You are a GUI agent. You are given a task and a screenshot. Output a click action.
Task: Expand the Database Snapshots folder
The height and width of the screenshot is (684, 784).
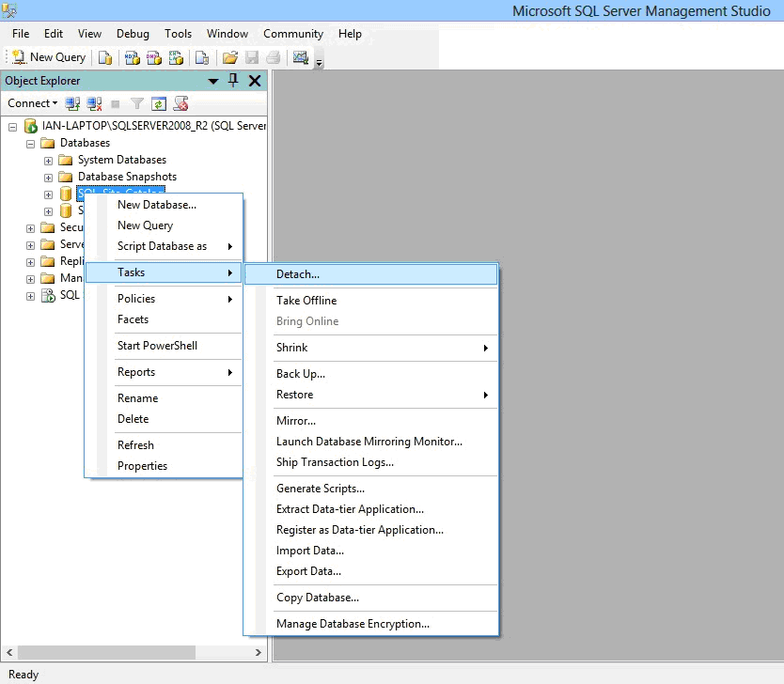(x=49, y=178)
